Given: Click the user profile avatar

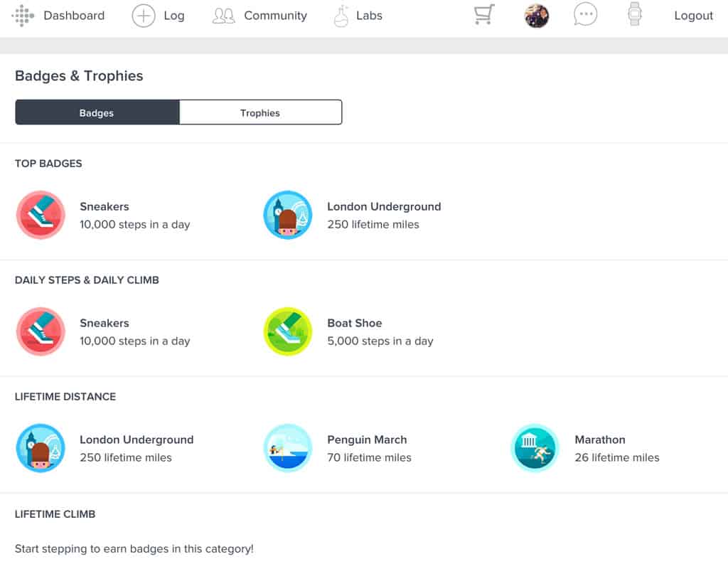Looking at the screenshot, I should click(537, 16).
